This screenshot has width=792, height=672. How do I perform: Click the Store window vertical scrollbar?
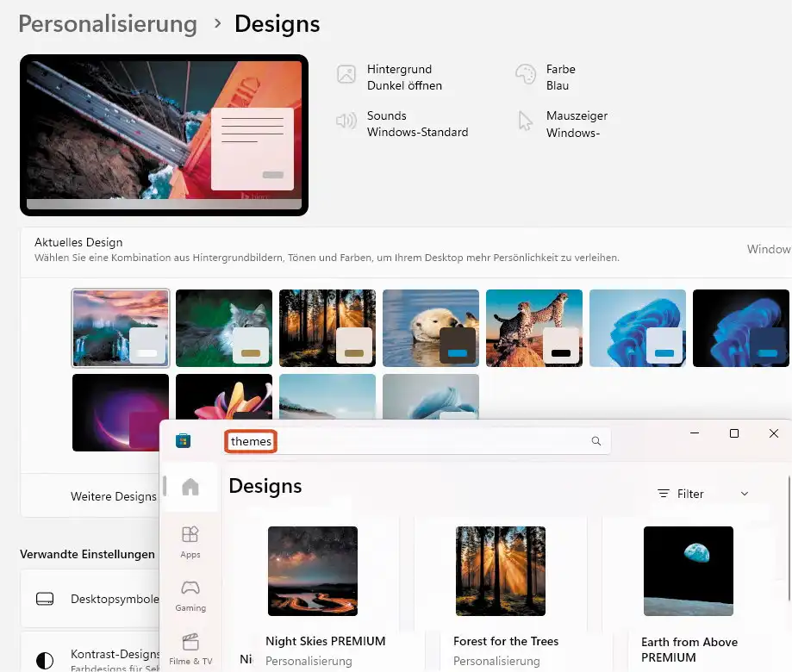789,538
